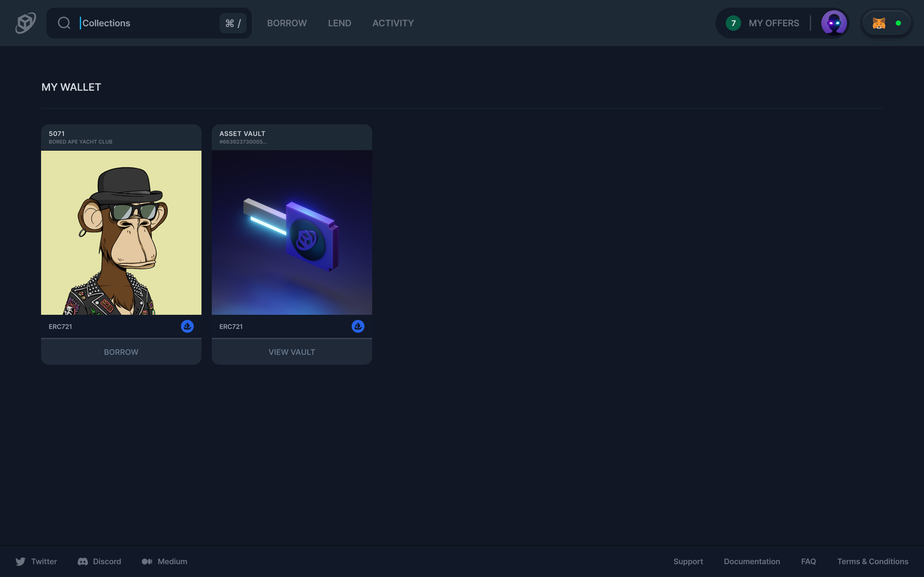Open the OpenSea icon on the Bored Ape card
This screenshot has height=577, width=924.
coord(187,326)
